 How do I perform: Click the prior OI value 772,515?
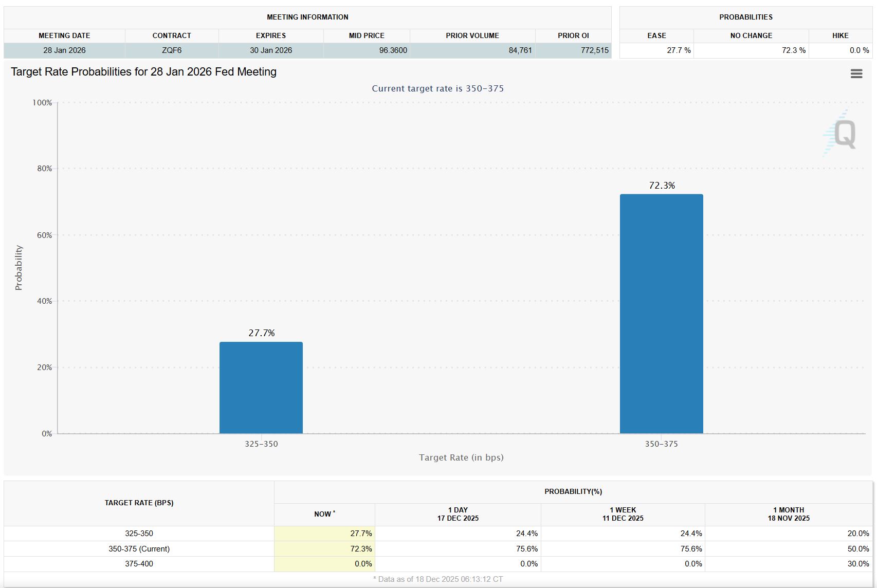pyautogui.click(x=594, y=50)
